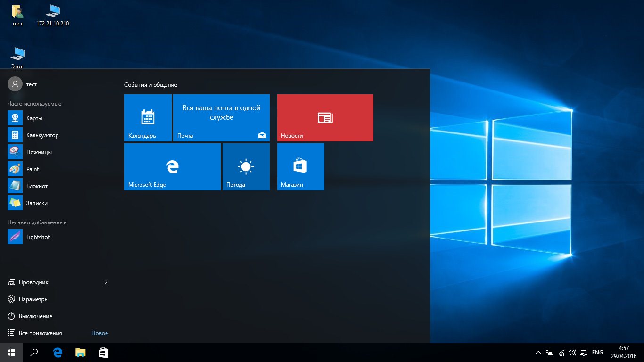Image resolution: width=644 pixels, height=362 pixels.
Task: Open taskbar search magnifier
Action: [34, 353]
